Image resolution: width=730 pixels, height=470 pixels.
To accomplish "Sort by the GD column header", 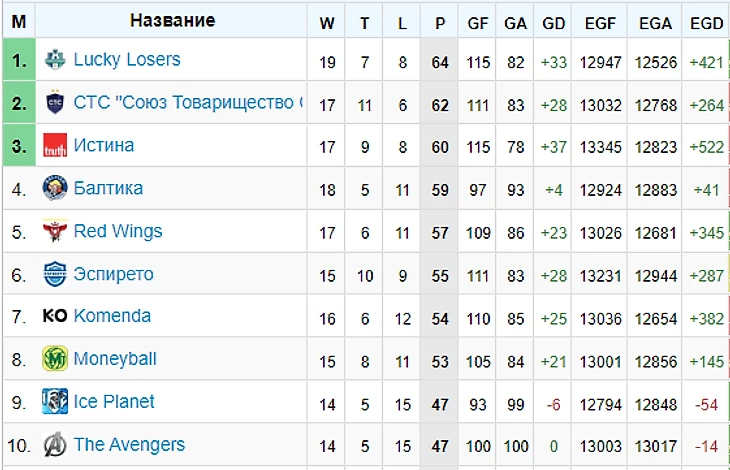I will (554, 23).
